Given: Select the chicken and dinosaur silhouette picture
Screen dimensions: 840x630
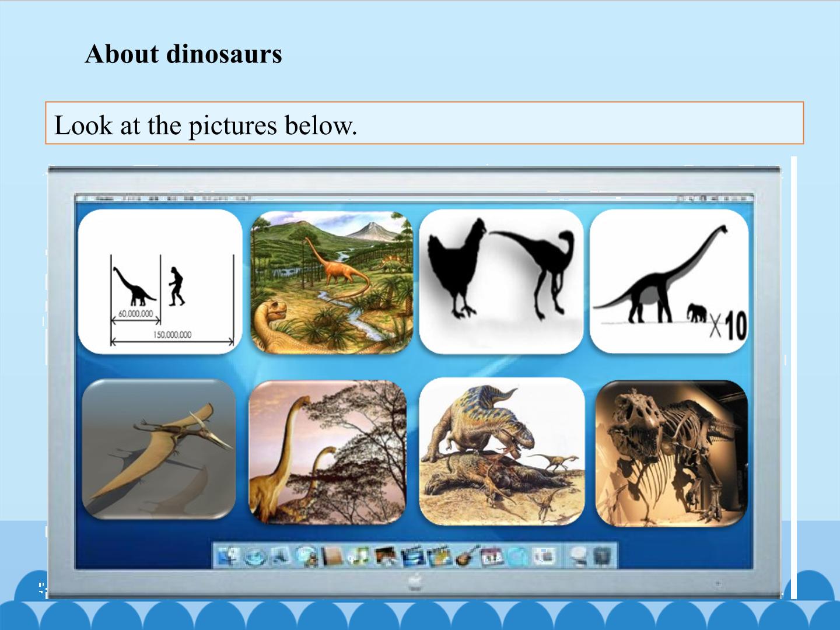Looking at the screenshot, I should (x=501, y=282).
